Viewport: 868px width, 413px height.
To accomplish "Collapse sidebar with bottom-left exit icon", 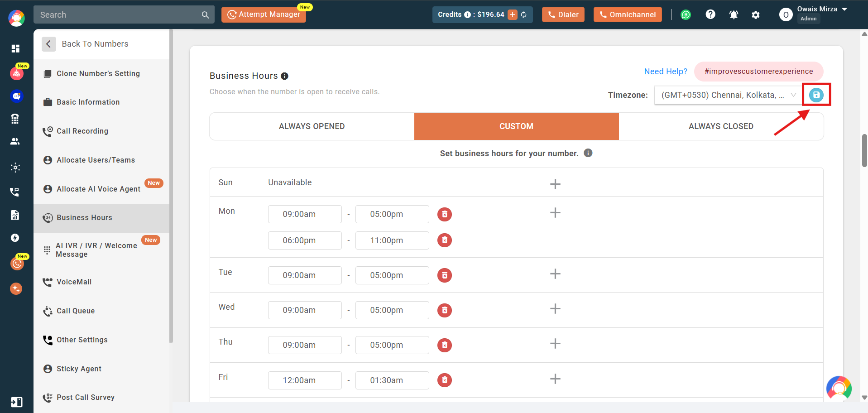I will coord(16,402).
